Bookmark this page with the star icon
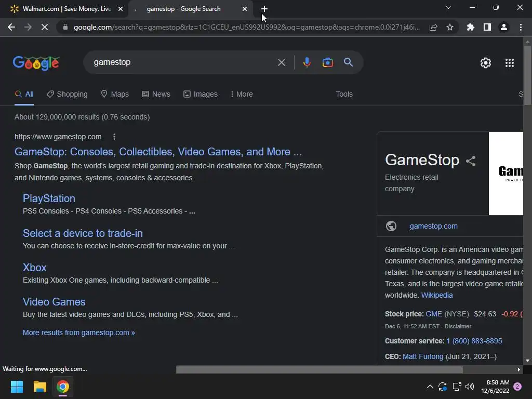Viewport: 532px width, 399px height. click(450, 27)
